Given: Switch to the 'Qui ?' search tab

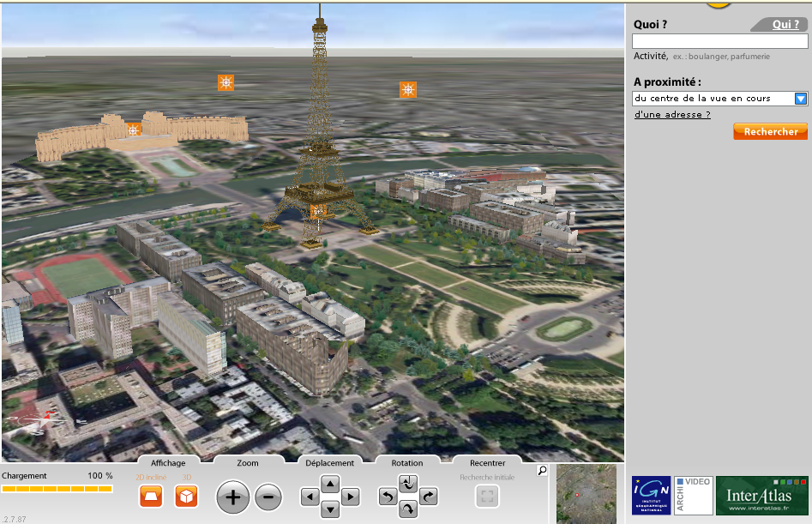Looking at the screenshot, I should click(785, 25).
